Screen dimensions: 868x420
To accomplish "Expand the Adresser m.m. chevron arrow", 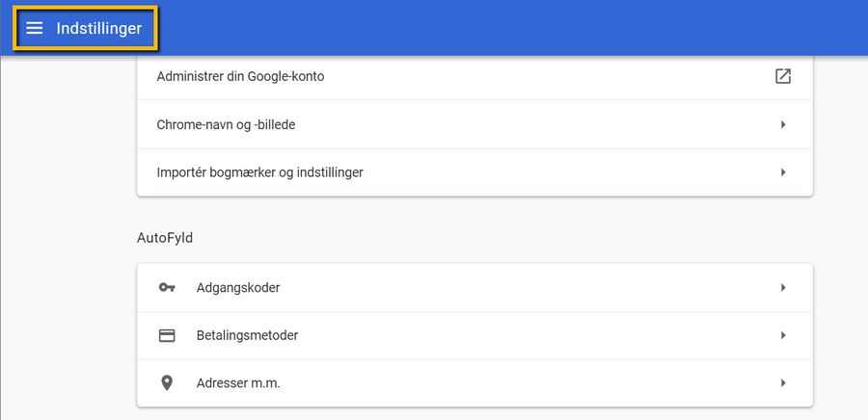I will pyautogui.click(x=783, y=383).
